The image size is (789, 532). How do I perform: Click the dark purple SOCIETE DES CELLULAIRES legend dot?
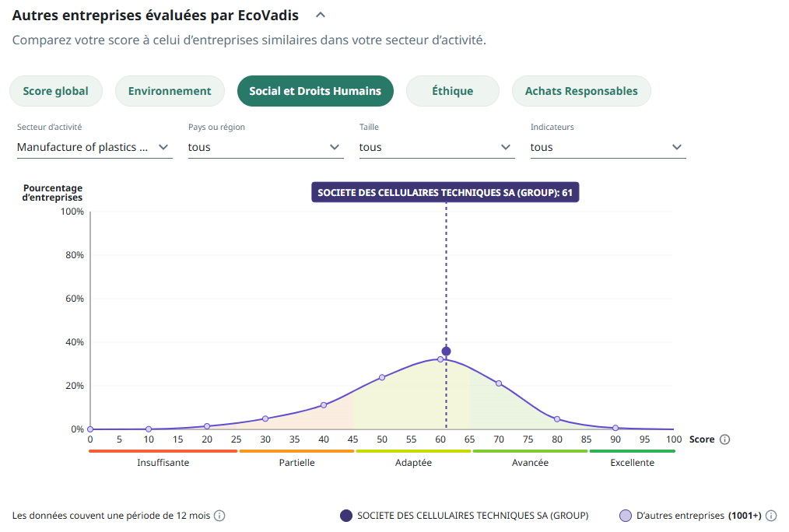[x=345, y=515]
